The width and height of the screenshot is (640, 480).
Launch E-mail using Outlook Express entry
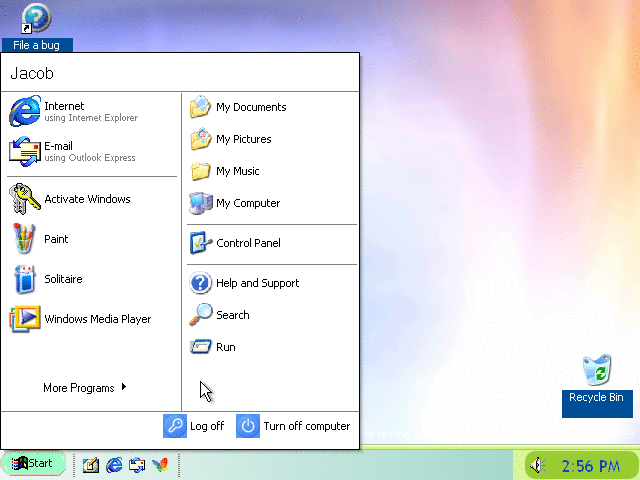[x=92, y=151]
